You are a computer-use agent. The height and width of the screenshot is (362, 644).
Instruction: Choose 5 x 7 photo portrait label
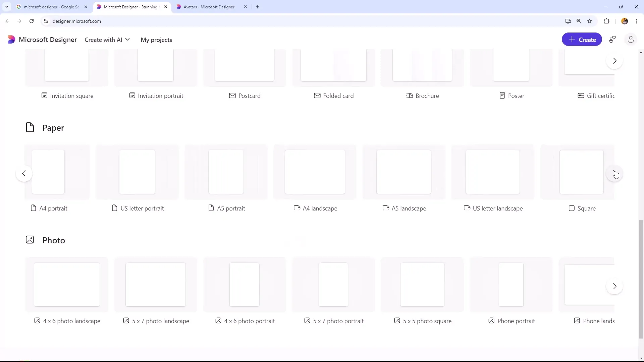point(338,321)
